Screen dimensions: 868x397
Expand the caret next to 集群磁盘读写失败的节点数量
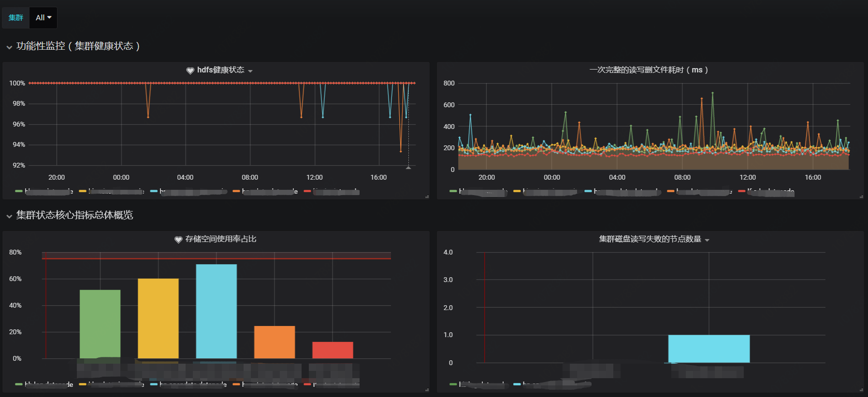coord(707,240)
